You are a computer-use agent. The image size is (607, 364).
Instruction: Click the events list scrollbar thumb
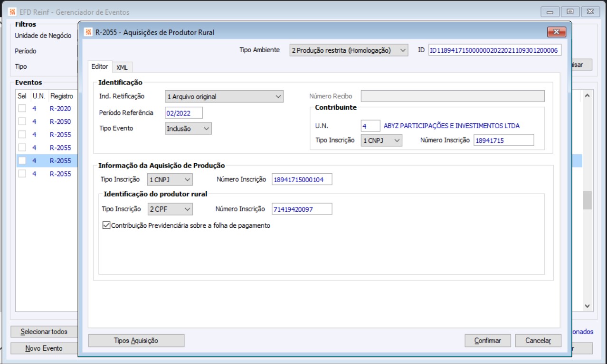(x=587, y=200)
